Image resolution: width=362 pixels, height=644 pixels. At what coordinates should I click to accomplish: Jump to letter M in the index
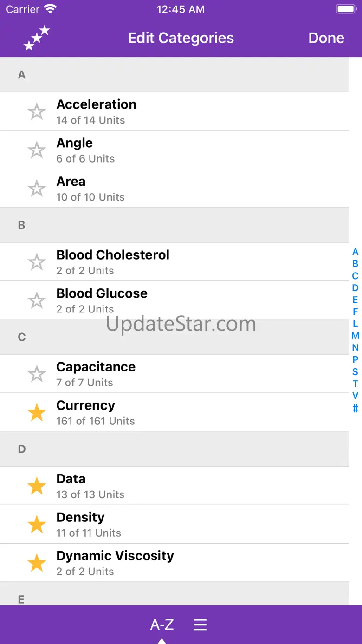pos(355,336)
